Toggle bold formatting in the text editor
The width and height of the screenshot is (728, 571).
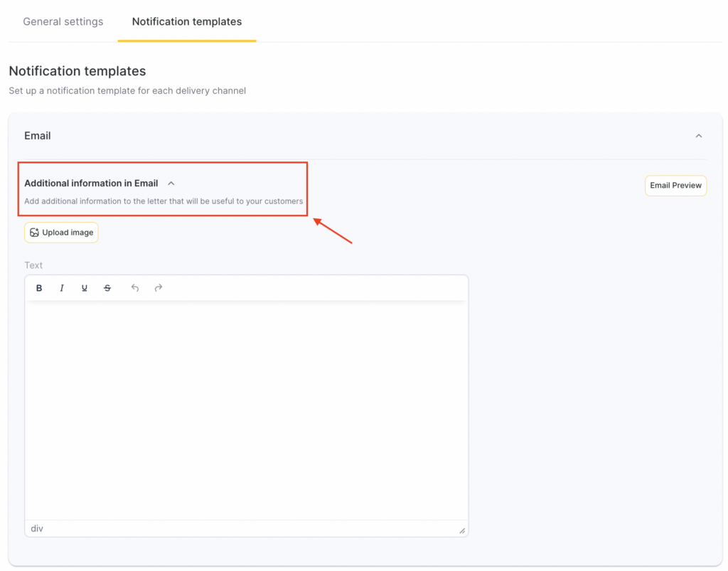pyautogui.click(x=39, y=288)
